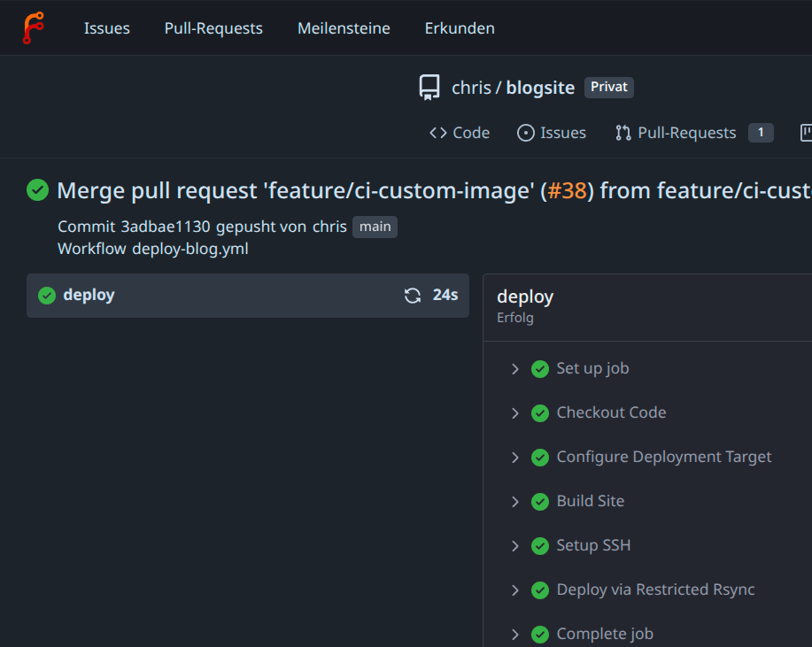
Task: Click the green check icon beside Build Site
Action: point(540,501)
